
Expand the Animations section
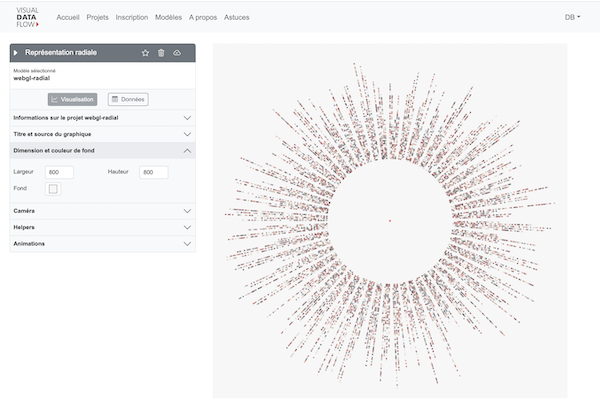102,243
